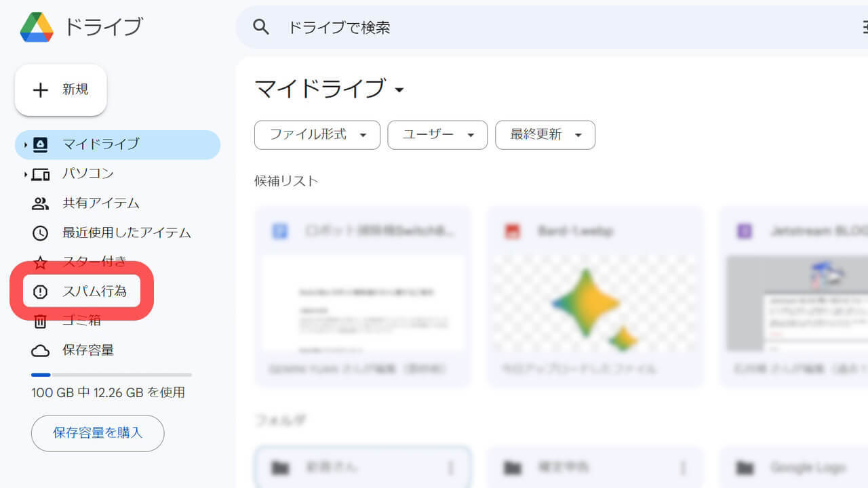
Task: Open the マイドライブ heading dropdown arrow
Action: pyautogui.click(x=399, y=90)
